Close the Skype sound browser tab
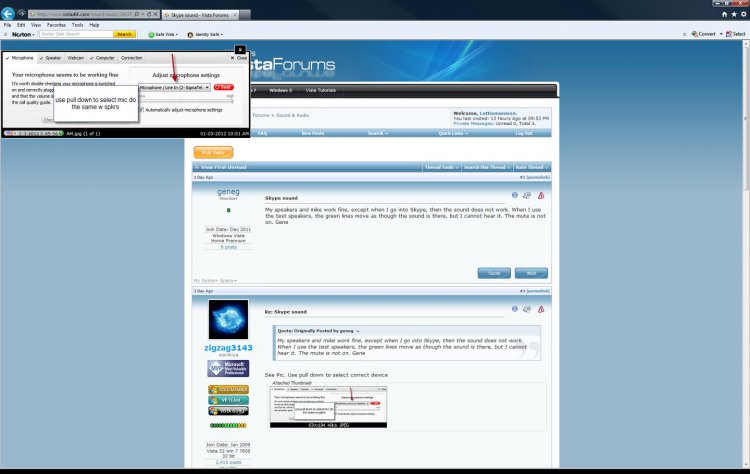Screen dimensions: 750x474 tap(235, 15)
